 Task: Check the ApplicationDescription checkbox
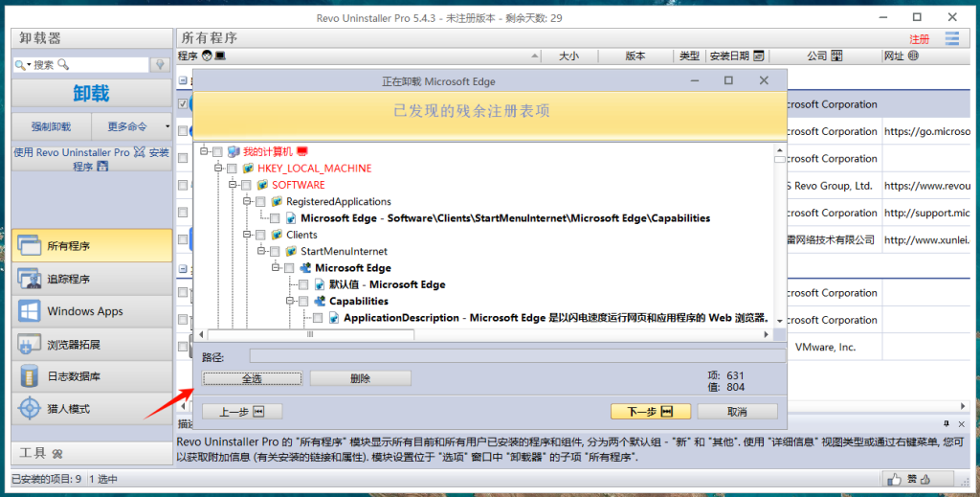click(318, 318)
